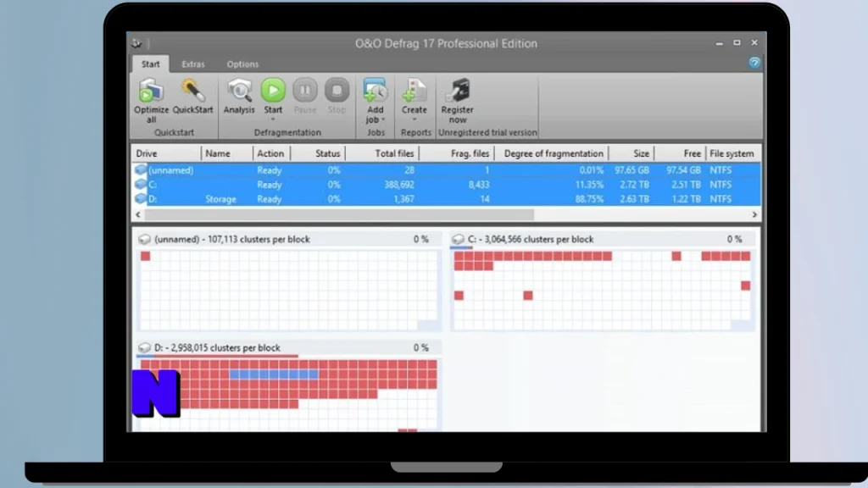Screen dimensions: 868x488
Task: Select the (unnamed) drive row
Action: coord(446,169)
